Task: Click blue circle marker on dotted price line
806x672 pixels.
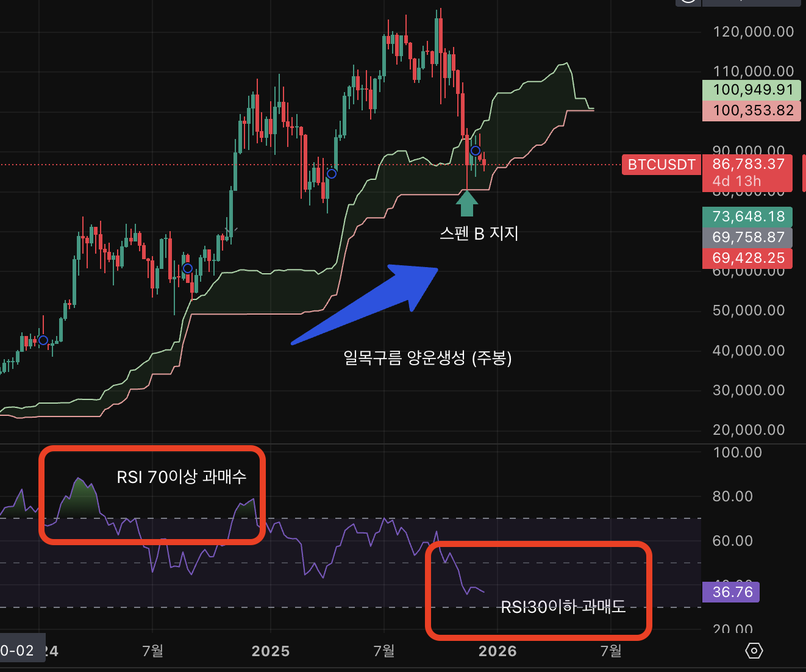Action: [331, 174]
